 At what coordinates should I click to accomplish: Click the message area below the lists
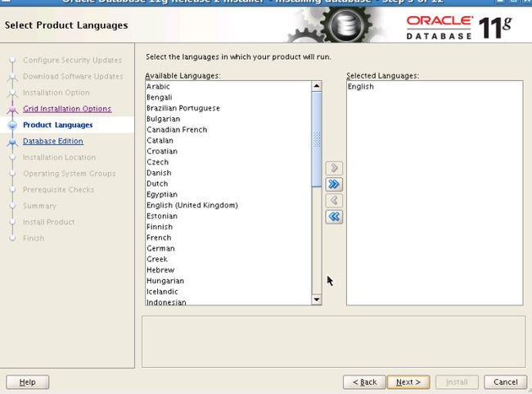click(x=333, y=342)
